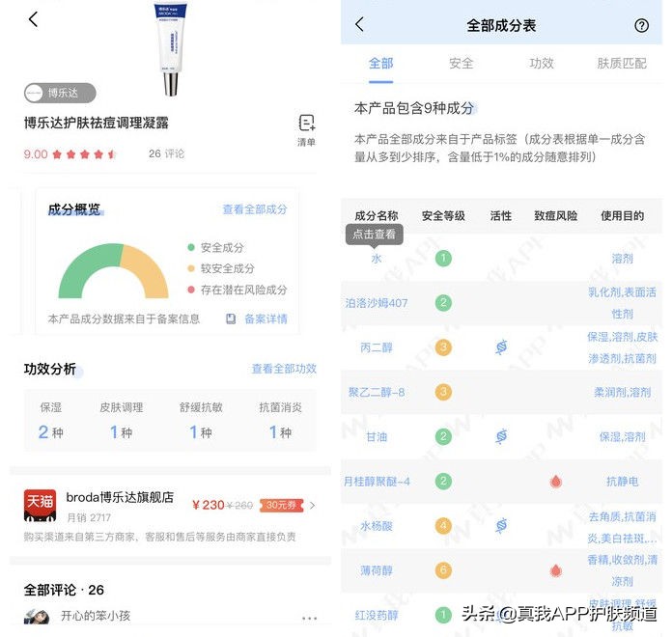Select the 皮肤调理 1种 efficacy item
Image resolution: width=672 pixels, height=637 pixels.
(122, 421)
